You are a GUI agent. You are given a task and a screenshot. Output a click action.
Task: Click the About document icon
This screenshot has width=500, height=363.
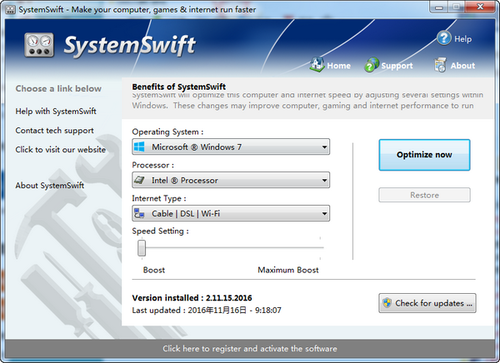click(x=440, y=65)
